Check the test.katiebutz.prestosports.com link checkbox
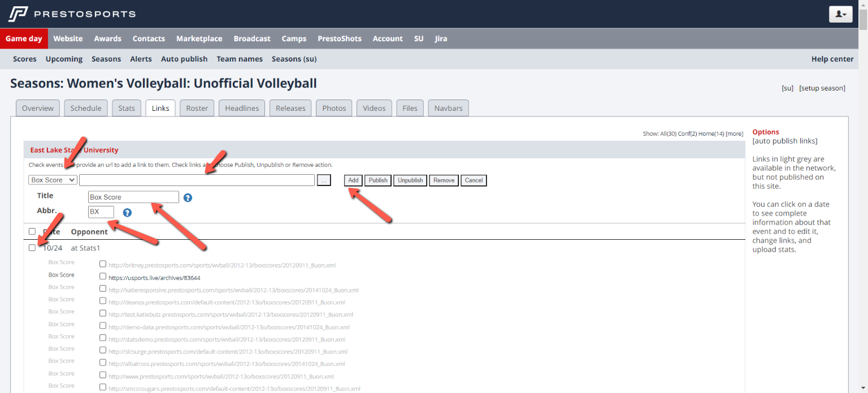The width and height of the screenshot is (868, 393). [103, 313]
